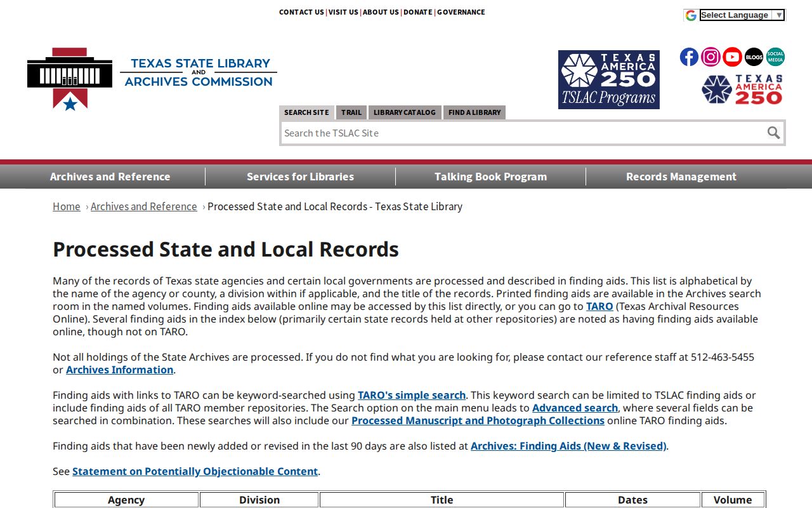The image size is (812, 508).
Task: Go to Archives and Reference breadcrumb link
Action: [x=144, y=206]
